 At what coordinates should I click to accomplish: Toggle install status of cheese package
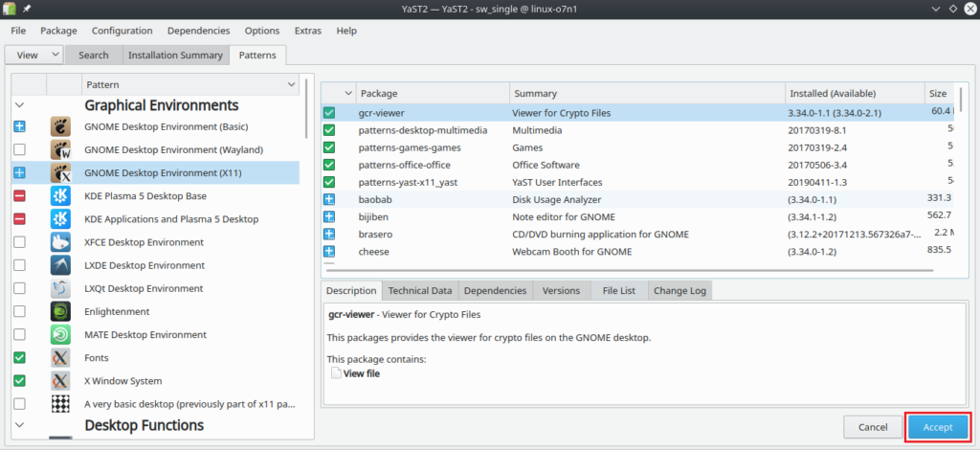point(329,252)
